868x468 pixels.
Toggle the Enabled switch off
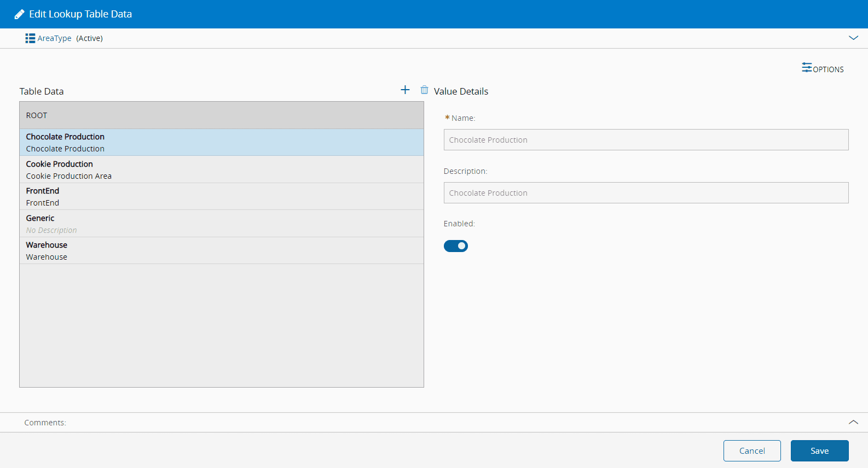coord(455,246)
